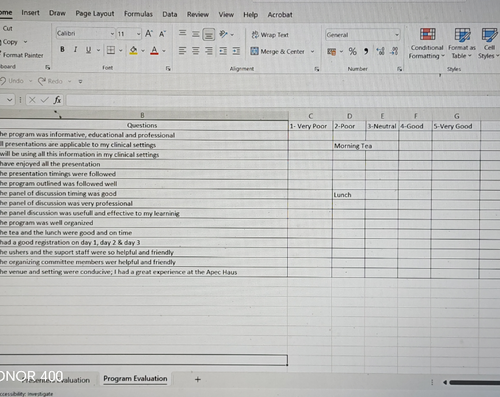Toggle Underline formatting
The image size is (500, 397).
tap(88, 50)
